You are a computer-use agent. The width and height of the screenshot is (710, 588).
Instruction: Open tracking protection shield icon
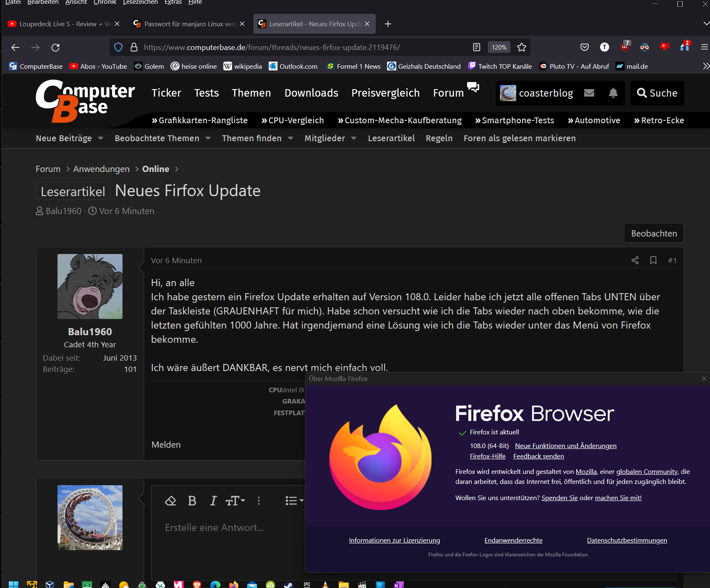coord(118,47)
